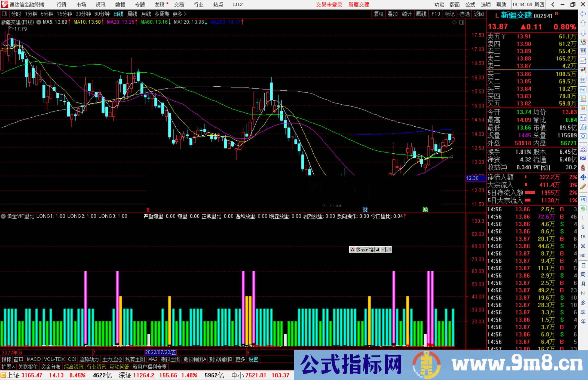Click the 减 marker below the chart
Screen dimensions: 588x380
pos(425,209)
